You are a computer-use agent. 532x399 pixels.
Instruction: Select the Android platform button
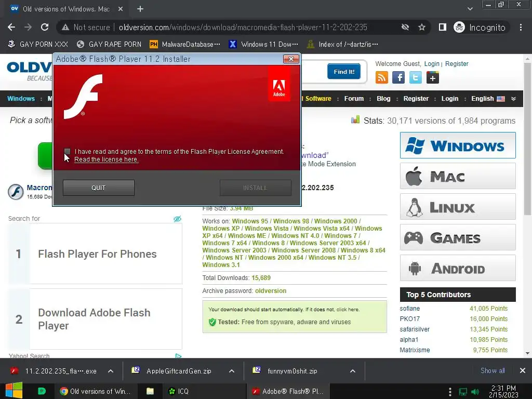458,268
